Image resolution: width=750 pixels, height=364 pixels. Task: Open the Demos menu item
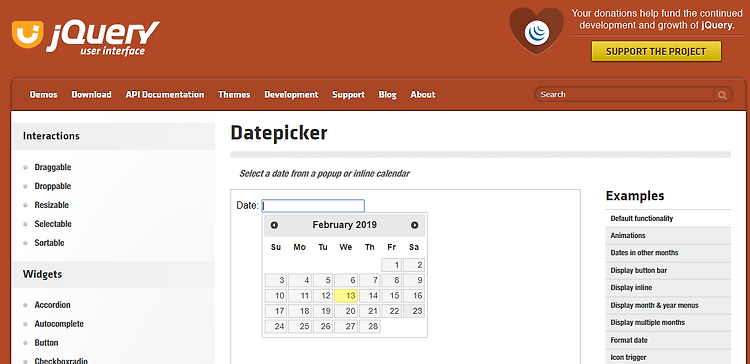pyautogui.click(x=44, y=95)
